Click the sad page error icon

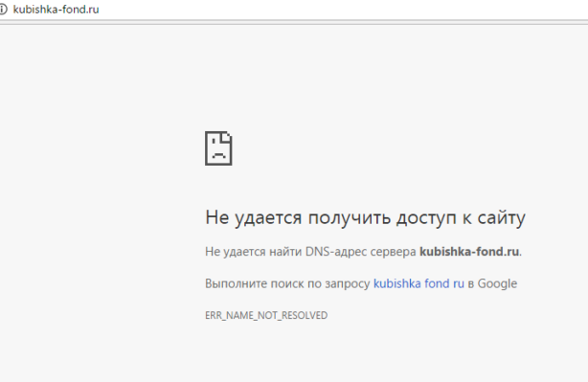click(x=218, y=148)
